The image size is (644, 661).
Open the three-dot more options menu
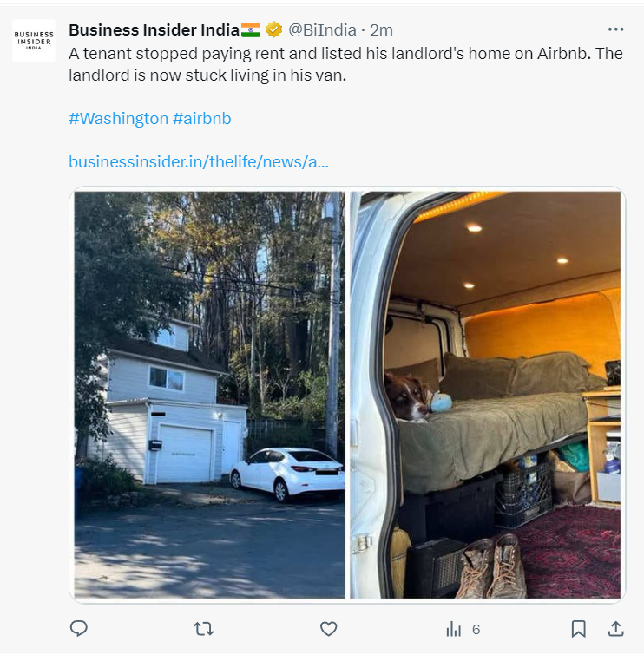[615, 29]
